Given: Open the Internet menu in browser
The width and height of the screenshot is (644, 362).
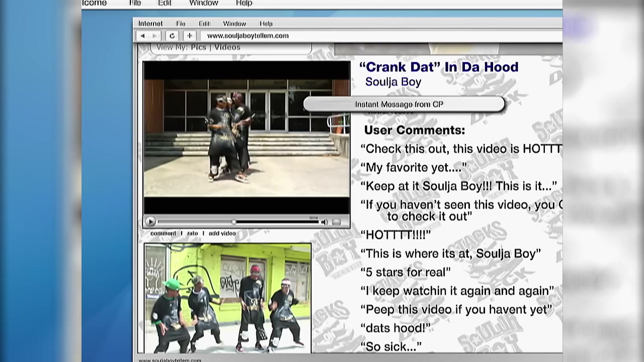Looking at the screenshot, I should [x=150, y=24].
